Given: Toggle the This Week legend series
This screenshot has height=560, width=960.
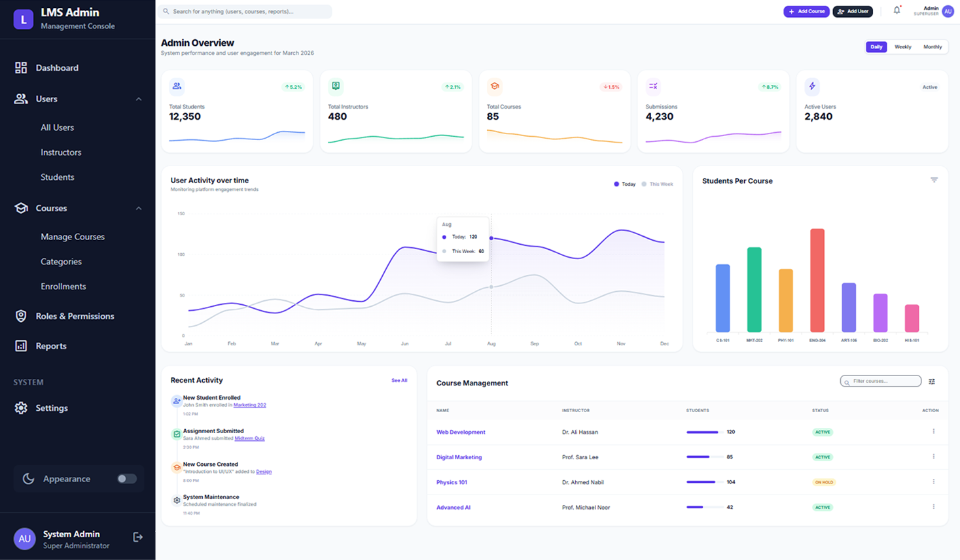Looking at the screenshot, I should tap(658, 184).
